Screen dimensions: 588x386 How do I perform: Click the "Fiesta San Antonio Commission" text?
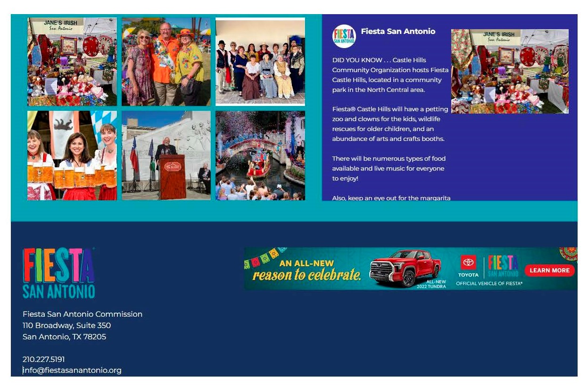83,314
